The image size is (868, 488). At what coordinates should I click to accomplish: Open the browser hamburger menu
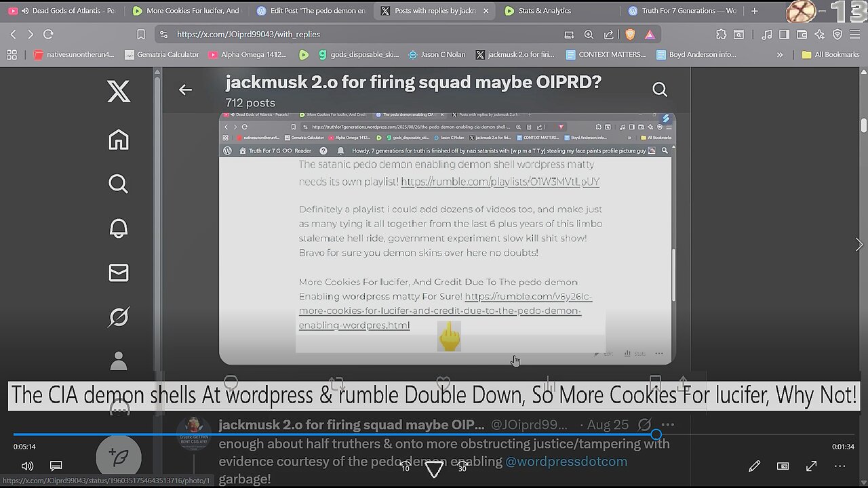click(x=855, y=35)
